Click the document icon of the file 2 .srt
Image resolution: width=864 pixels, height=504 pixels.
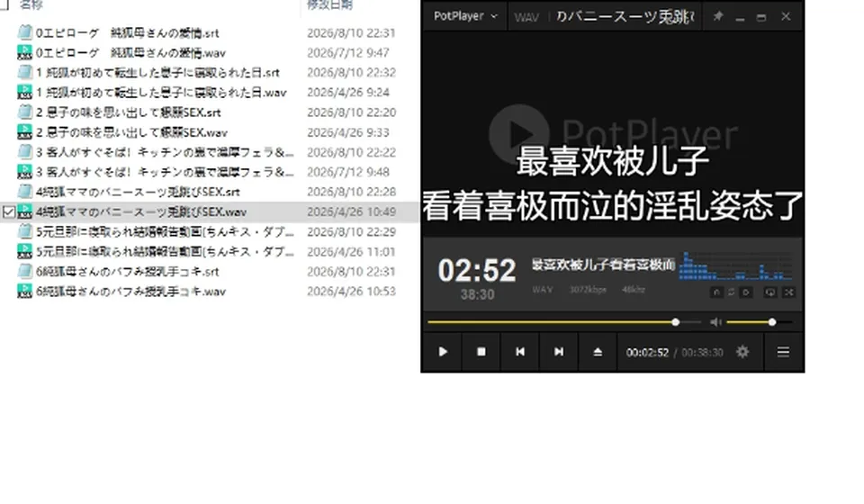[24, 112]
